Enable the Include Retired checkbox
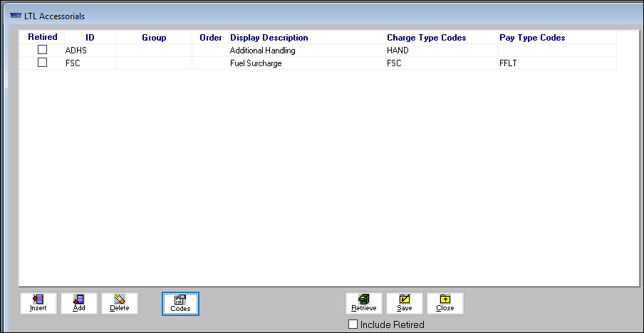 pyautogui.click(x=353, y=324)
